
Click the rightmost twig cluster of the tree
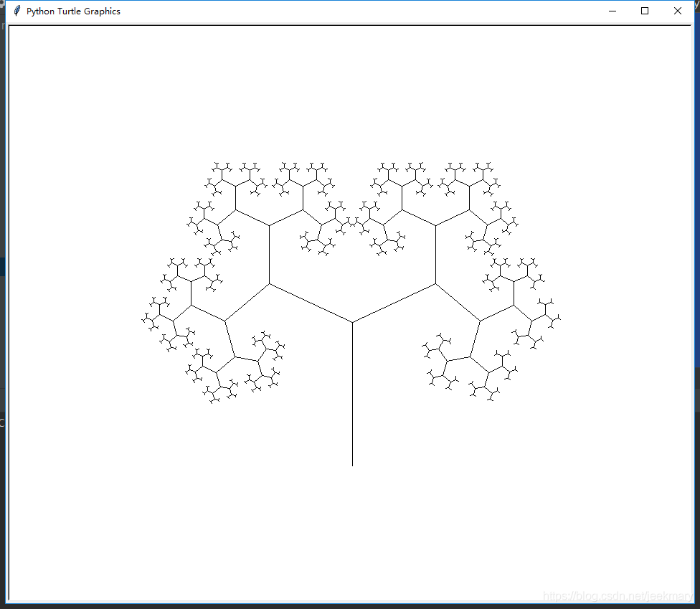[x=552, y=316]
